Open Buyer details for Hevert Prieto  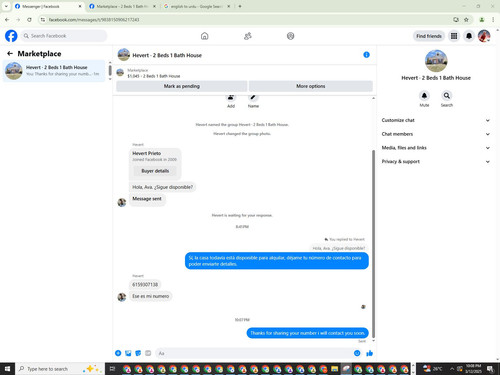[155, 171]
